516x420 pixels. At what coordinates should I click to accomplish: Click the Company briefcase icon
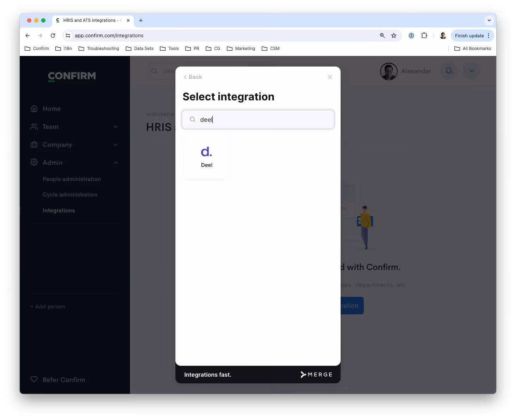point(34,145)
